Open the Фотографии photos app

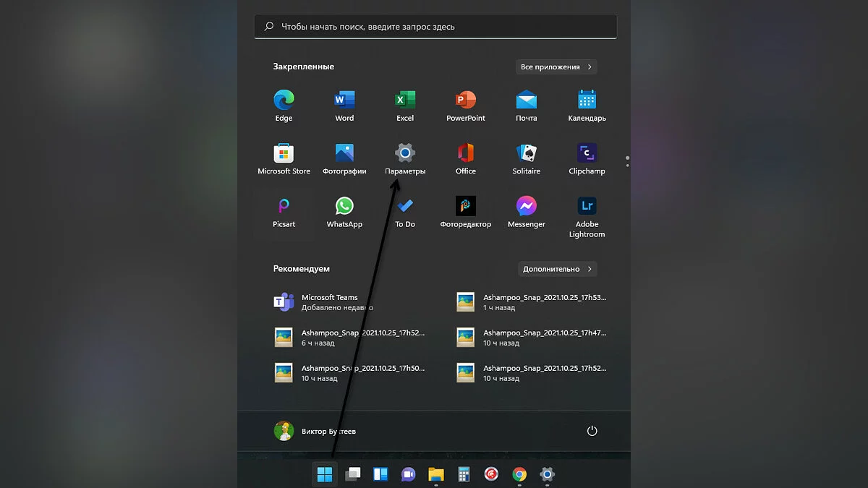click(344, 160)
